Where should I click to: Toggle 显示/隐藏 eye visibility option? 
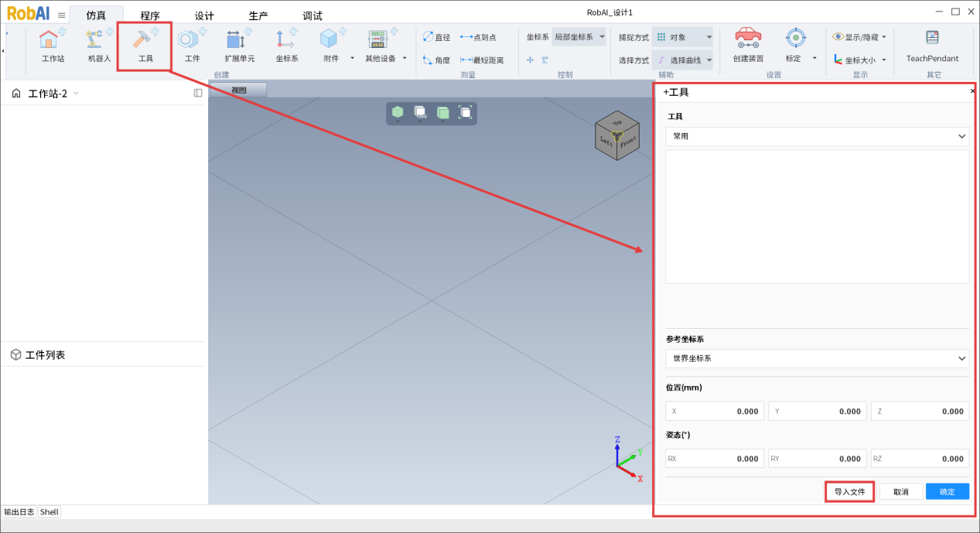859,37
